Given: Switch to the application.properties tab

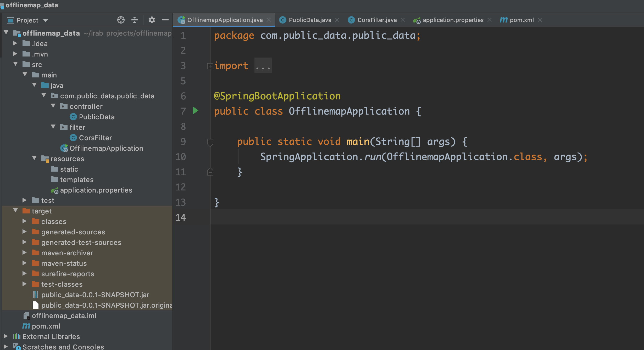Looking at the screenshot, I should click(453, 20).
